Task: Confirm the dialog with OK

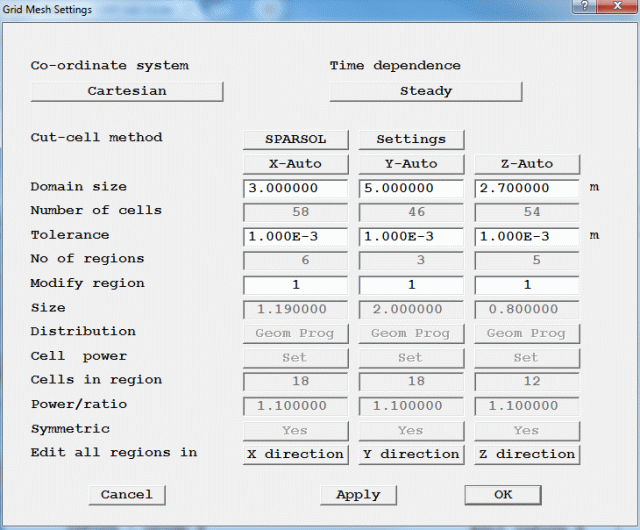Action: [502, 495]
